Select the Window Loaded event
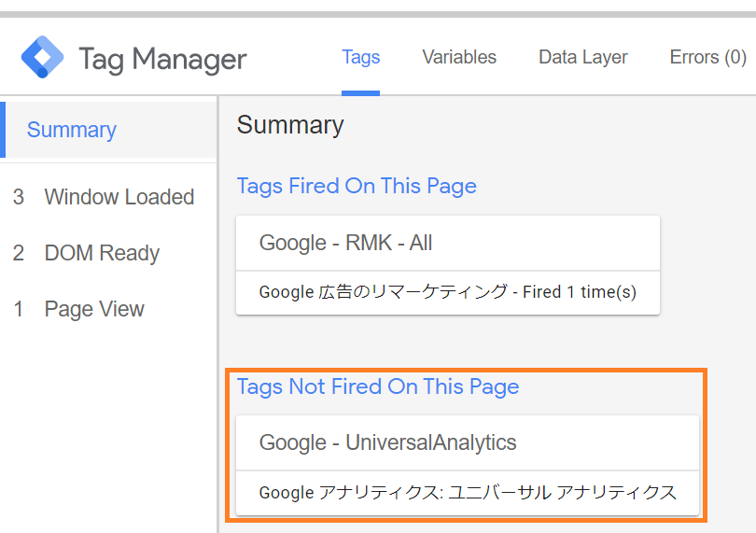The width and height of the screenshot is (756, 533). [119, 197]
